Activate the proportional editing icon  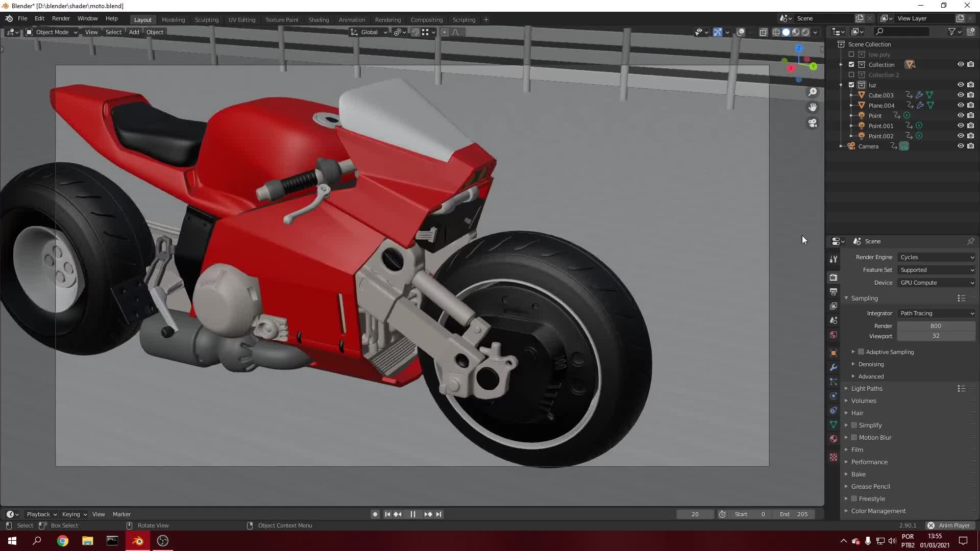pos(445,32)
